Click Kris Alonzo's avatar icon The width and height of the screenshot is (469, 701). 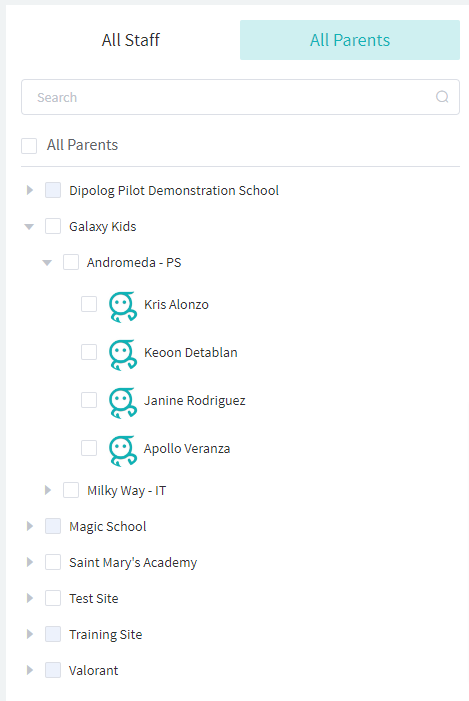pyautogui.click(x=123, y=307)
